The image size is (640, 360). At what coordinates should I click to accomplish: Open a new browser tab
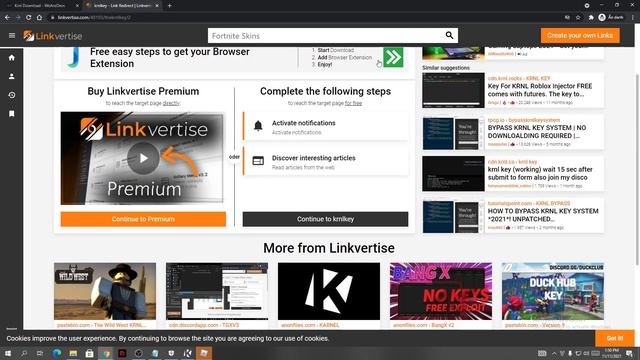tap(169, 6)
